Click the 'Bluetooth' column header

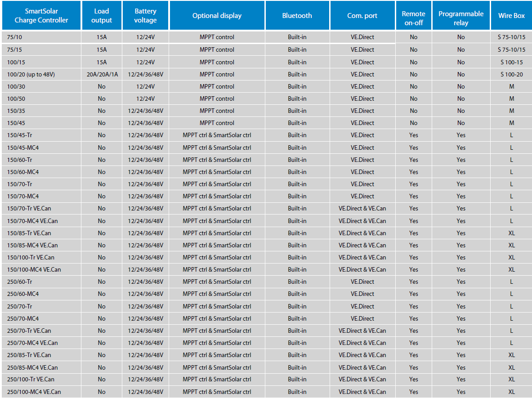tap(297, 16)
